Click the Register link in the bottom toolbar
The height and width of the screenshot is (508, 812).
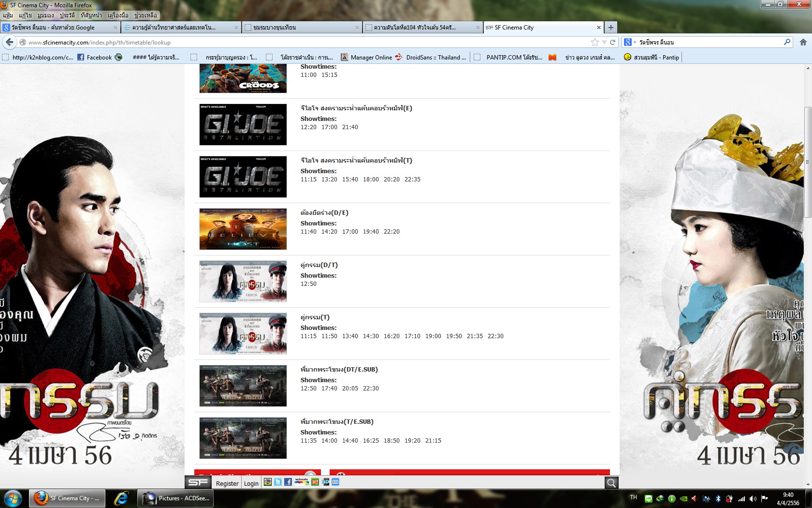[227, 483]
